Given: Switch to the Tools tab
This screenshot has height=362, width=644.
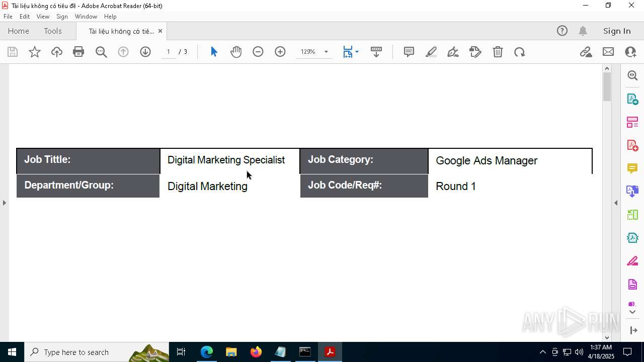Looking at the screenshot, I should (x=53, y=31).
